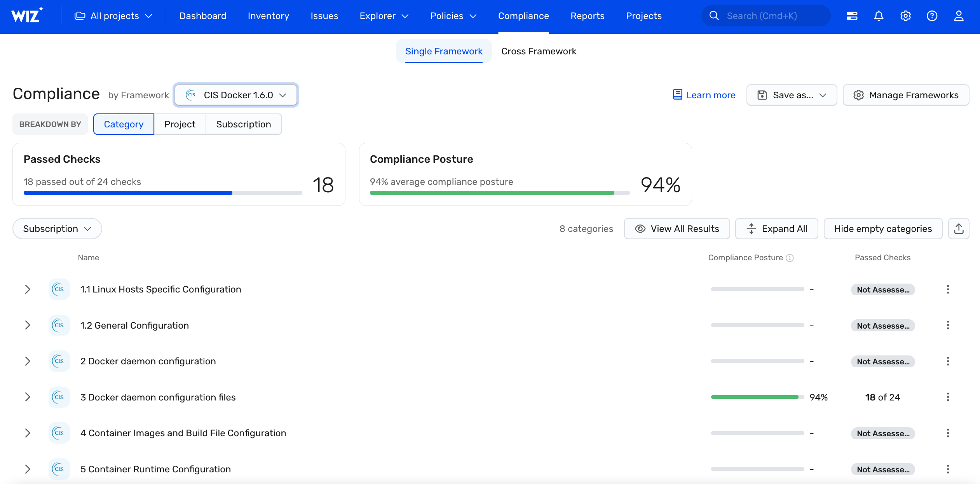Image resolution: width=980 pixels, height=484 pixels.
Task: Open more options for 4 Container Images row
Action: 948,433
